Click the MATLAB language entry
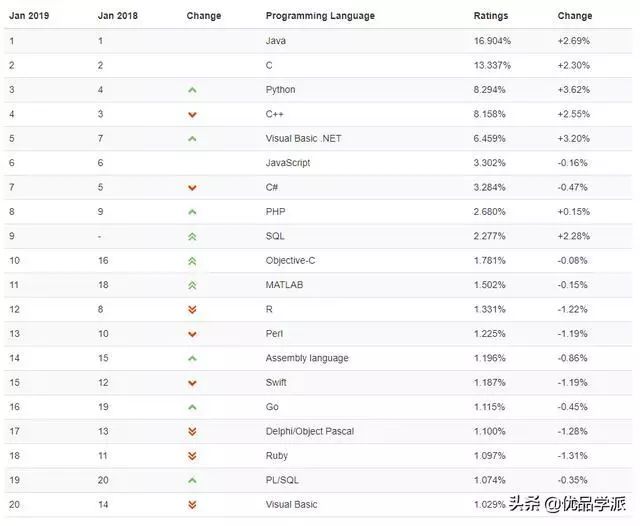 [284, 285]
